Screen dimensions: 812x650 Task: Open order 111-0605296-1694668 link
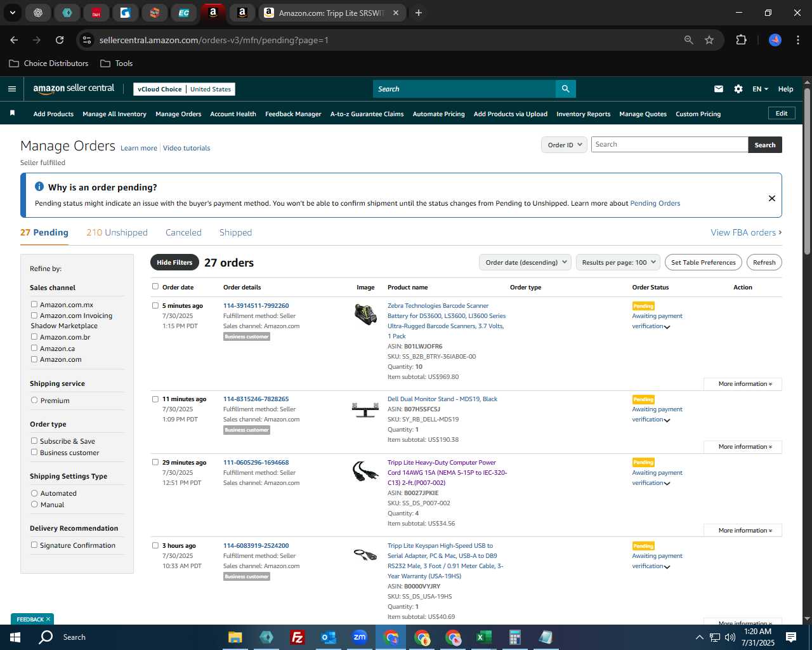pyautogui.click(x=256, y=463)
